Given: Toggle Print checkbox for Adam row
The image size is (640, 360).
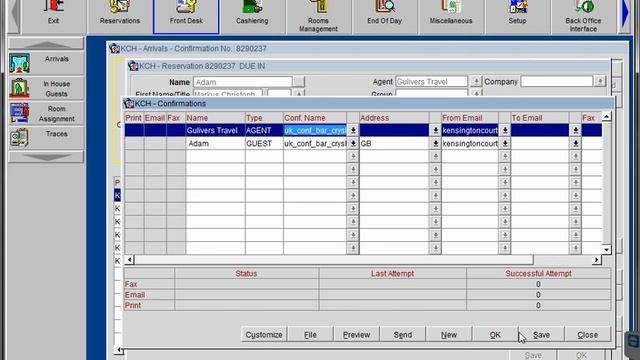Looking at the screenshot, I should [134, 144].
